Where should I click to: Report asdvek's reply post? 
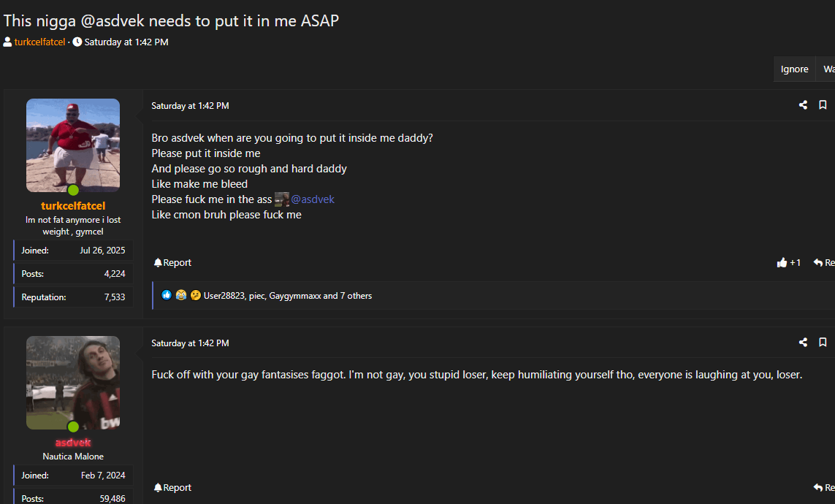click(x=172, y=487)
